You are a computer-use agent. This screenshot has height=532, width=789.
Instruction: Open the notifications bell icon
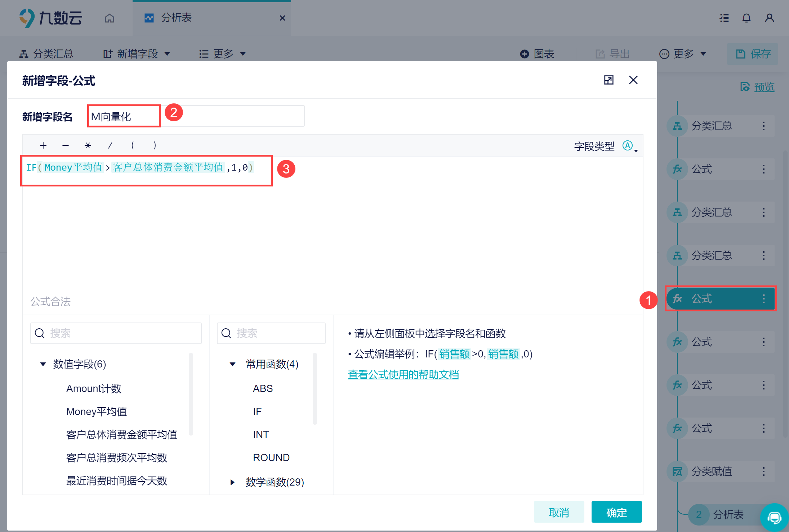(746, 18)
